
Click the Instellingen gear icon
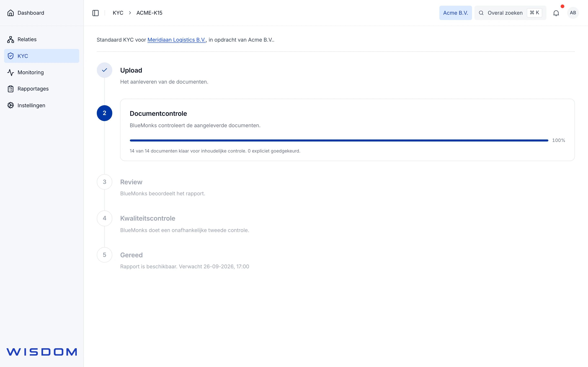[x=11, y=105]
